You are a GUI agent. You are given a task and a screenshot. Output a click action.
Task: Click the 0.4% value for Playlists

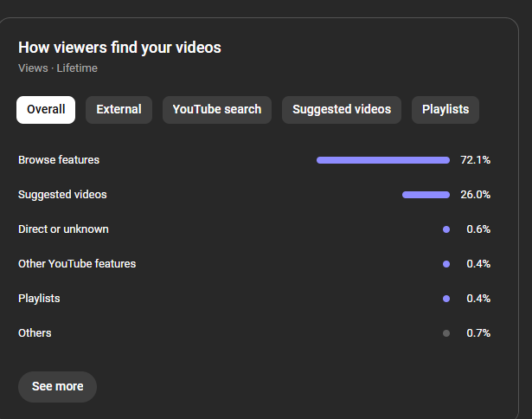pos(478,299)
